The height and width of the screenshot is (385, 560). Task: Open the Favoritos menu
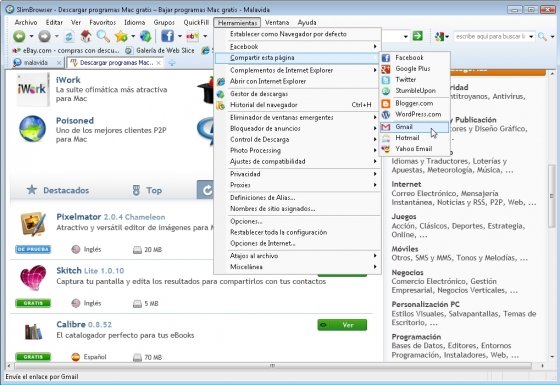tap(102, 22)
